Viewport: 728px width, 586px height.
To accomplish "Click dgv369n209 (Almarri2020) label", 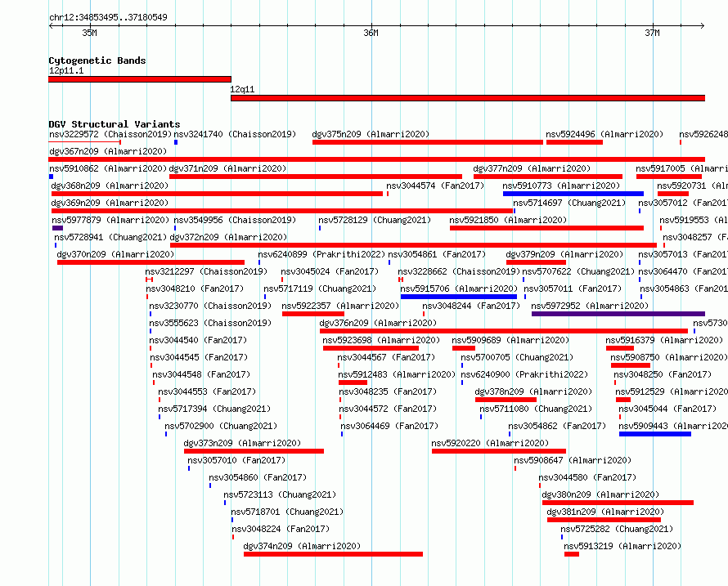I will coord(110,203).
